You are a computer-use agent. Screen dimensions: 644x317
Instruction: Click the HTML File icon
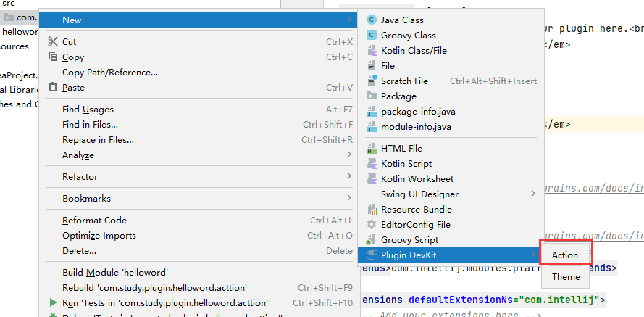[372, 149]
